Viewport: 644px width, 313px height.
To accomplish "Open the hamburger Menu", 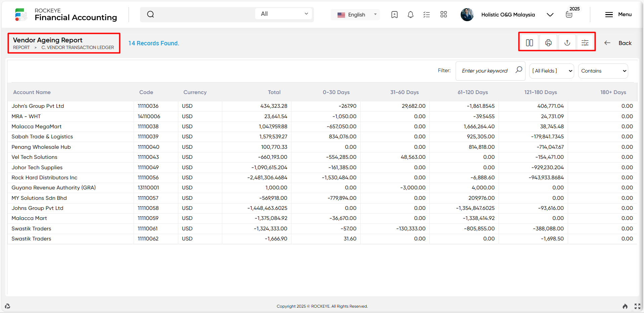I will pyautogui.click(x=618, y=14).
